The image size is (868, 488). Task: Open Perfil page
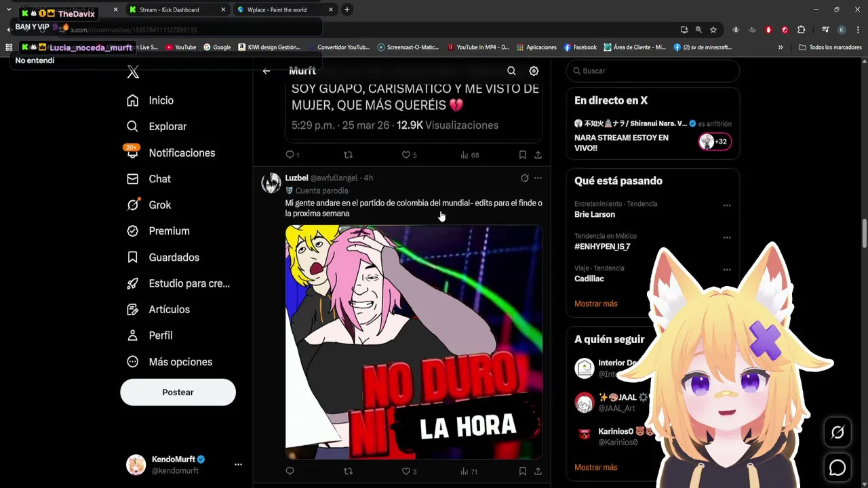pyautogui.click(x=149, y=335)
